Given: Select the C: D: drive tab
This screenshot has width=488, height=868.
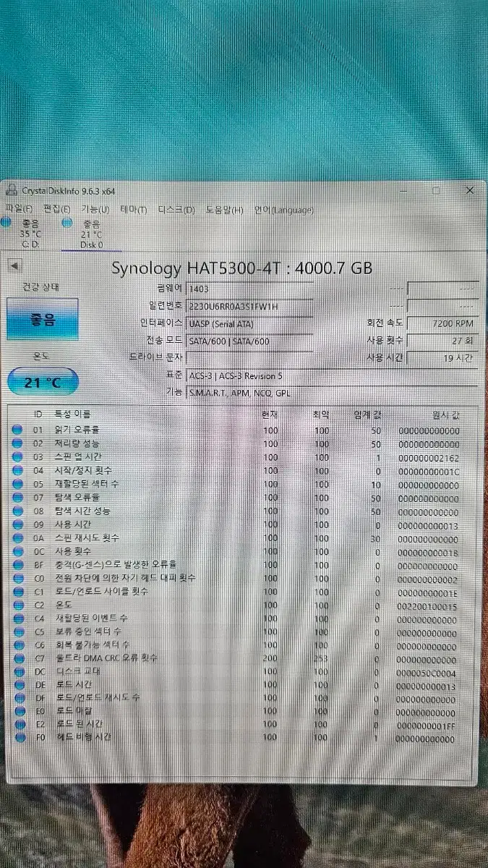Looking at the screenshot, I should [x=30, y=234].
